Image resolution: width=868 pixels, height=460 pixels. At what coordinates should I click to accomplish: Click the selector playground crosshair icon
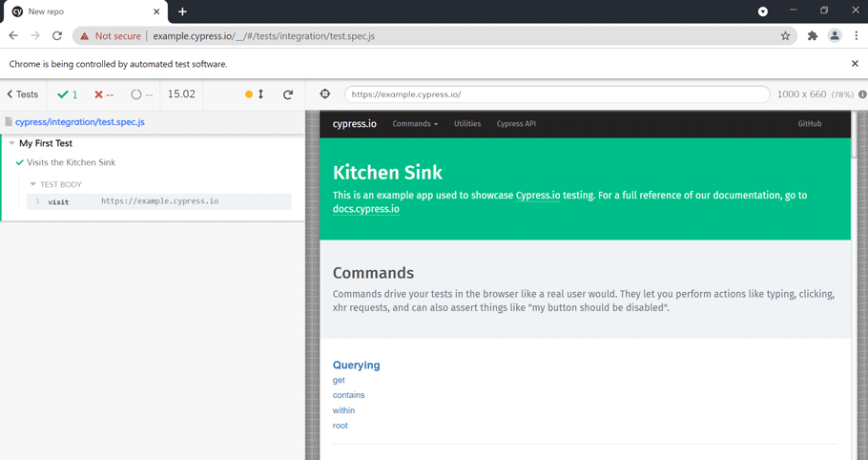325,94
